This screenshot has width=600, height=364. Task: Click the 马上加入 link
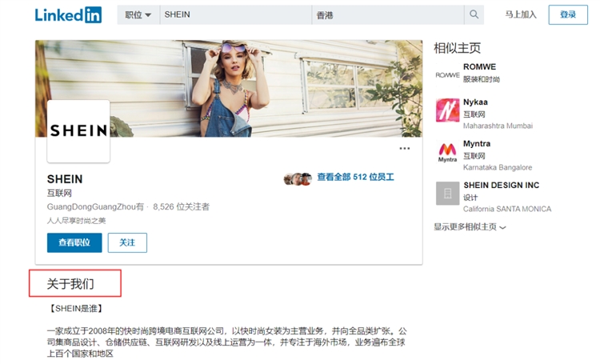tap(521, 14)
